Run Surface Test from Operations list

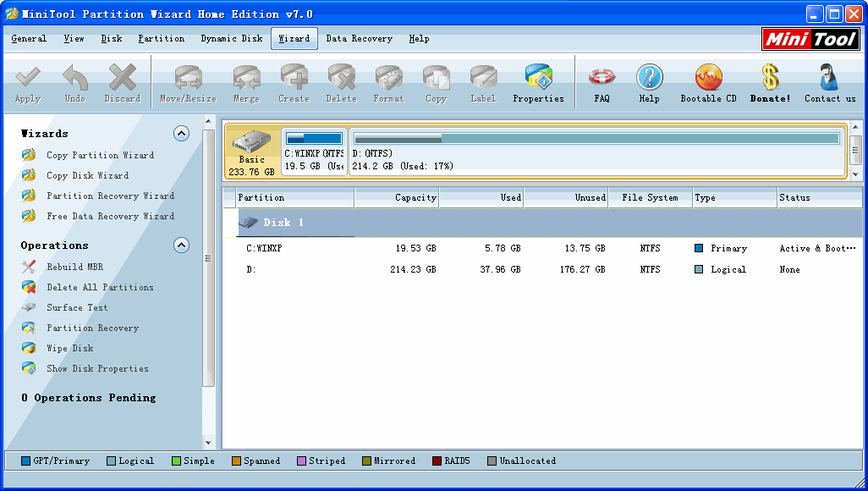[x=79, y=307]
